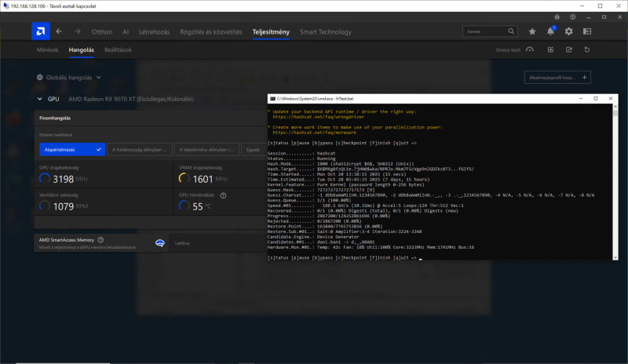Go forward with the right arrow
Viewport: 628px width, 364px height.
coord(77,31)
